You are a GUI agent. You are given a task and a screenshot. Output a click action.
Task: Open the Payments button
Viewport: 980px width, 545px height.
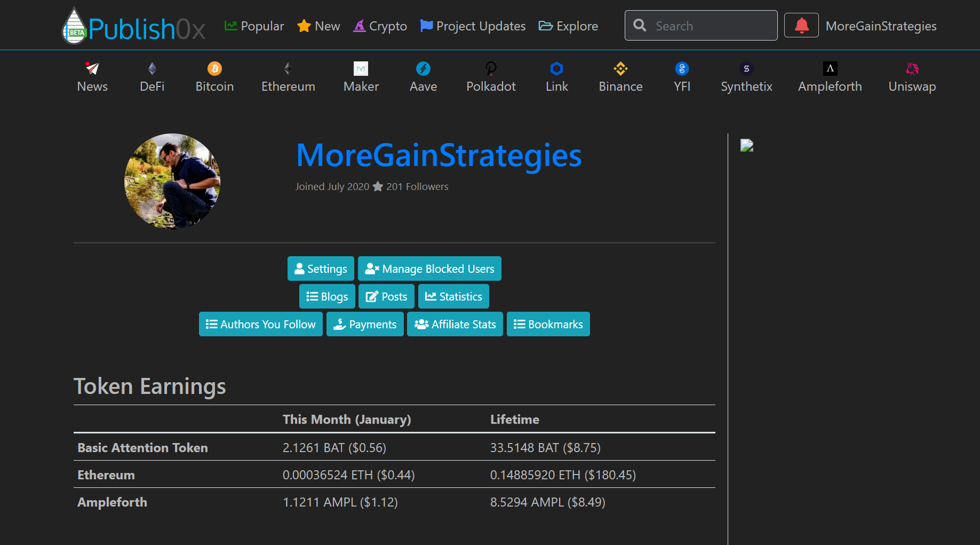[x=365, y=324]
